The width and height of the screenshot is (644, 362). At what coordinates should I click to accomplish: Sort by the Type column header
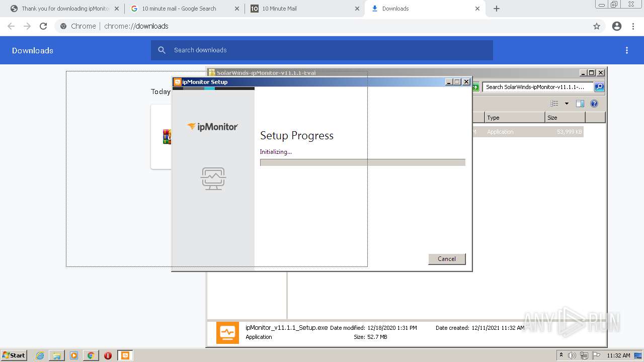pyautogui.click(x=515, y=118)
